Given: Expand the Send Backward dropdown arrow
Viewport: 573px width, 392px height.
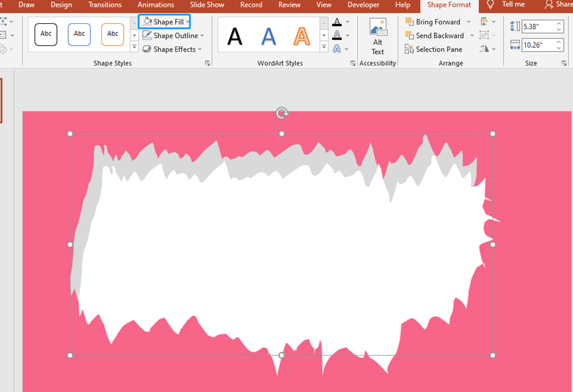Looking at the screenshot, I should point(472,36).
